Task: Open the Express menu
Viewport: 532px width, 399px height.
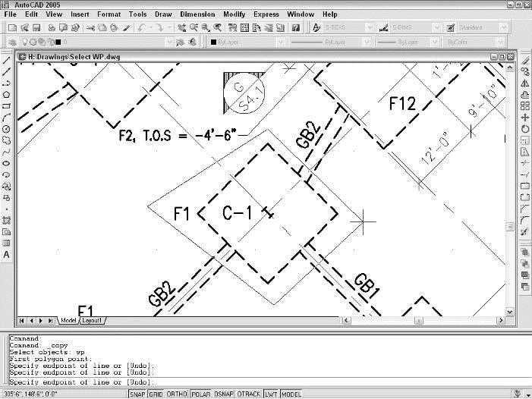Action: coord(266,14)
